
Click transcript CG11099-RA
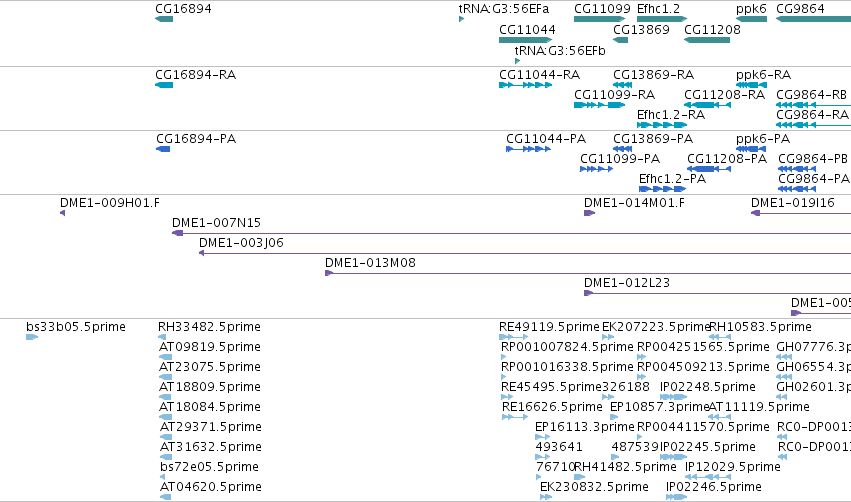614,94
